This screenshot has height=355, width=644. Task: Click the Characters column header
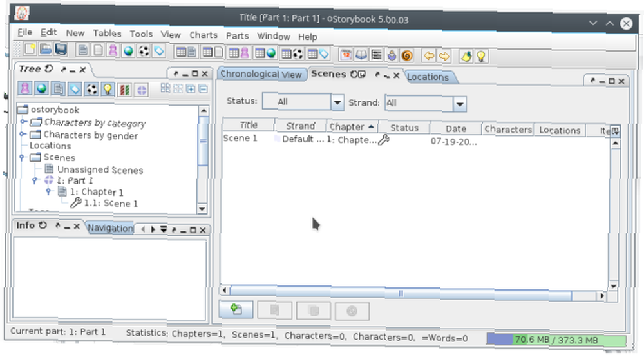pos(507,130)
